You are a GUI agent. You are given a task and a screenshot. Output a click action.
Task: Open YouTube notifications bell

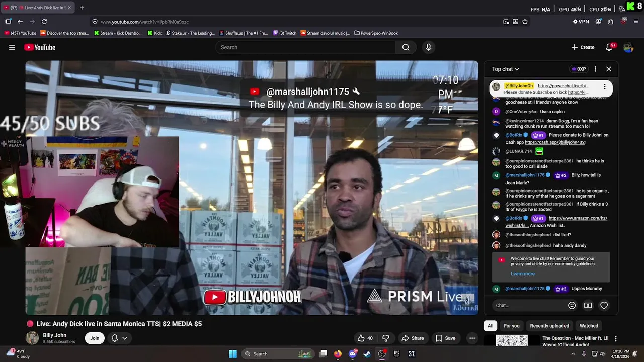click(609, 47)
